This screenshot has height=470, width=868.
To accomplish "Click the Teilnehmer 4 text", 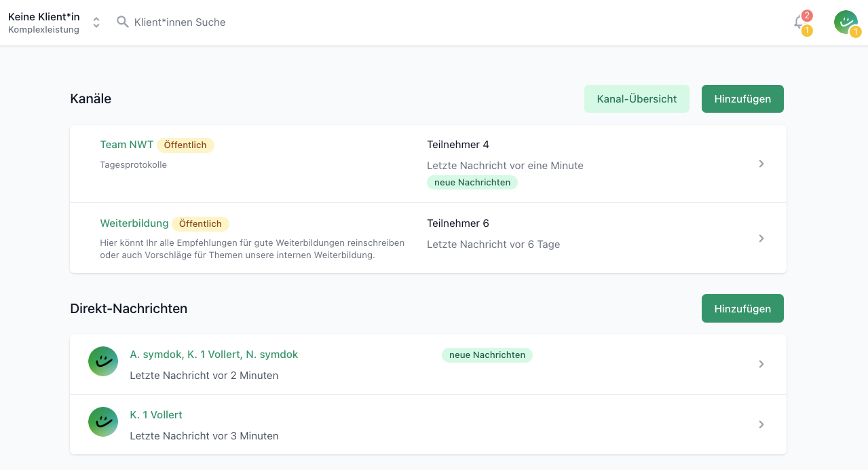I will (458, 145).
